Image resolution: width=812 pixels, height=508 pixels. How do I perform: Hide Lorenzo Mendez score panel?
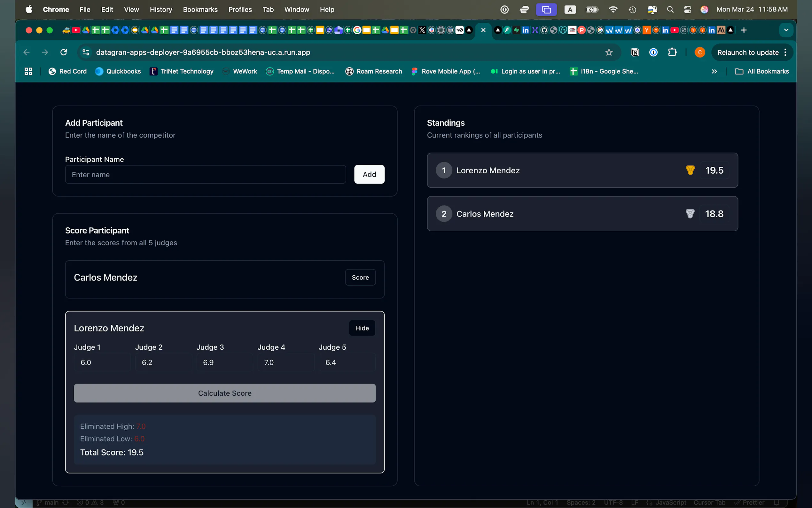[x=362, y=328]
